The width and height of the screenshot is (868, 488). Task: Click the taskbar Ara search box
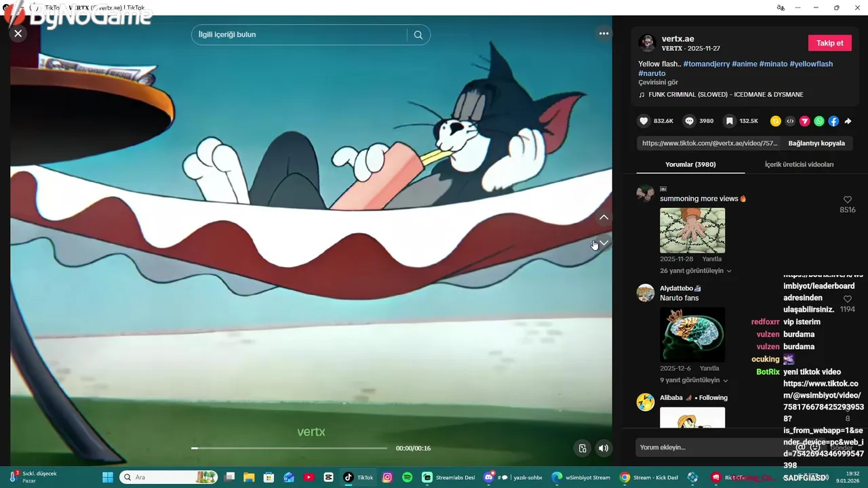click(169, 477)
